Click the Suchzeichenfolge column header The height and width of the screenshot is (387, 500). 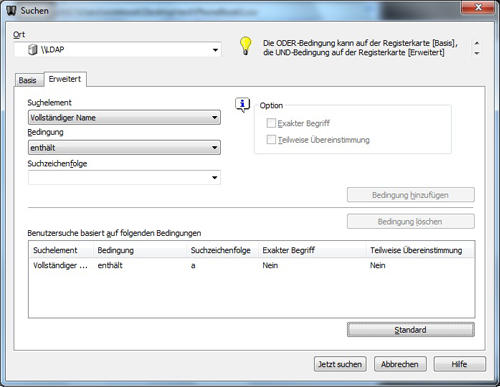pyautogui.click(x=222, y=250)
